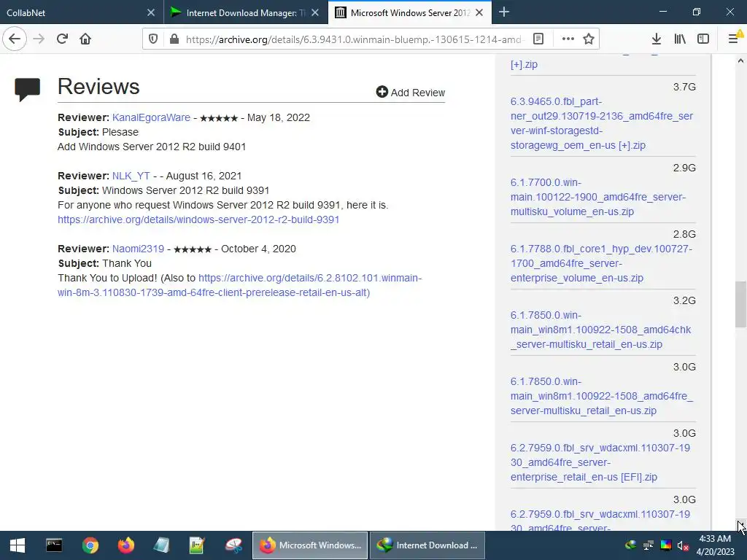747x560 pixels.
Task: Click the 2.9G file size text
Action: point(684,168)
